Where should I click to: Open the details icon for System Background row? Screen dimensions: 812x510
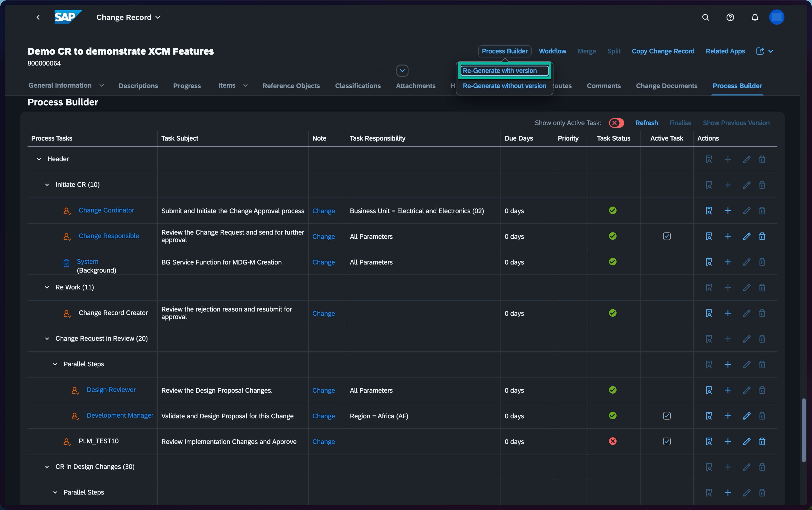point(709,262)
